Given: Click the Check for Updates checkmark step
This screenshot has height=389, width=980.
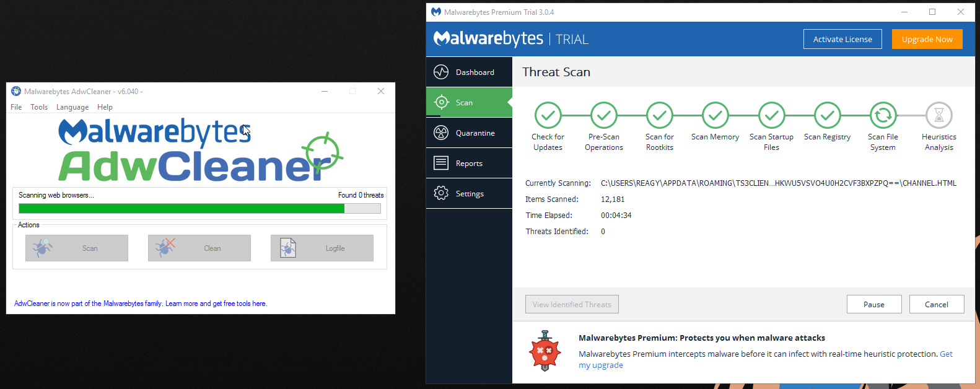Looking at the screenshot, I should [x=548, y=115].
